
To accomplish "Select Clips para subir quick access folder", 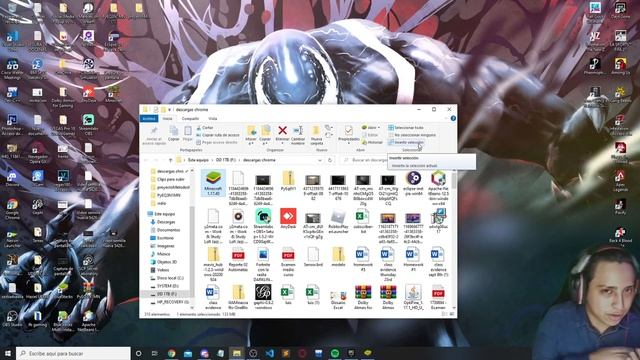I will (x=171, y=179).
